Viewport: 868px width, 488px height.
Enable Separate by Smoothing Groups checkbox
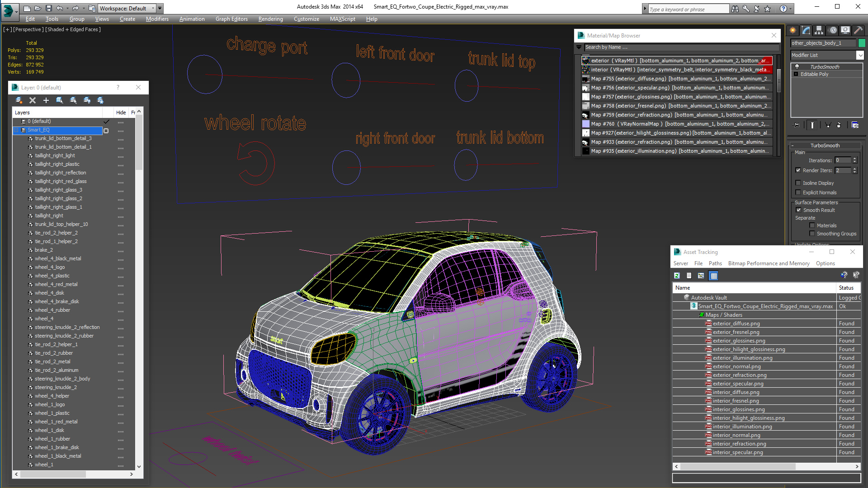pyautogui.click(x=812, y=234)
